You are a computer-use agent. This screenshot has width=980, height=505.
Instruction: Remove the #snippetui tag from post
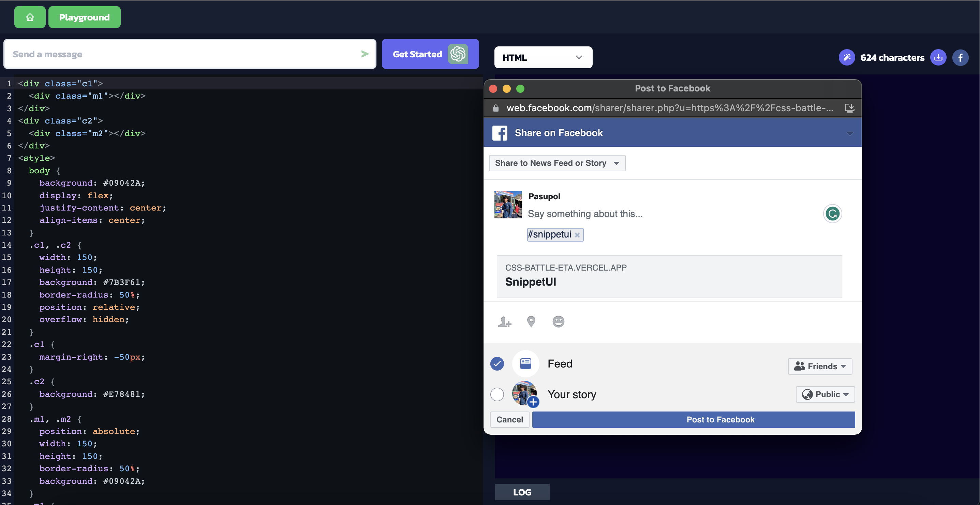click(577, 234)
